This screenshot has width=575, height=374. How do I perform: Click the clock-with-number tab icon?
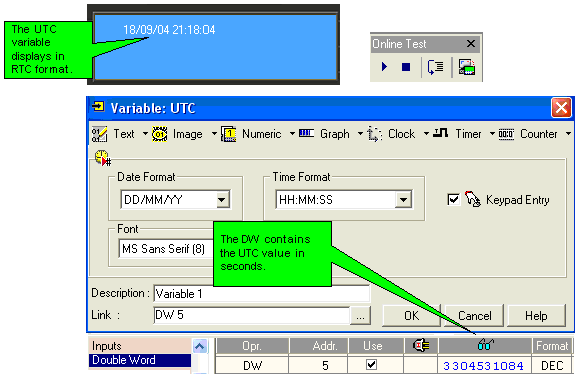tap(103, 158)
